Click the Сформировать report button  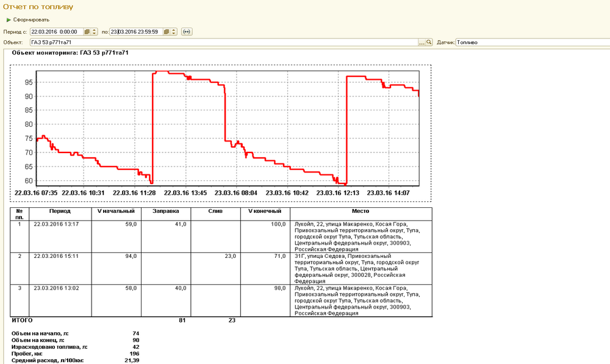[28, 20]
